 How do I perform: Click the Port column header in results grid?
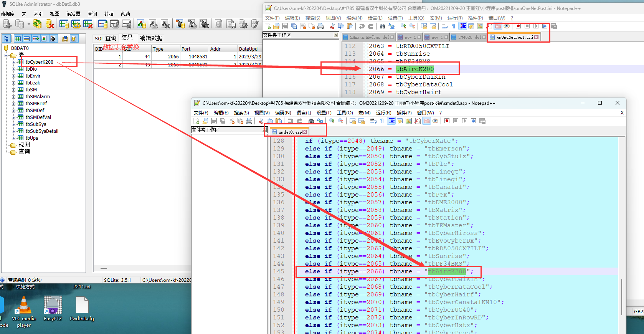[194, 49]
